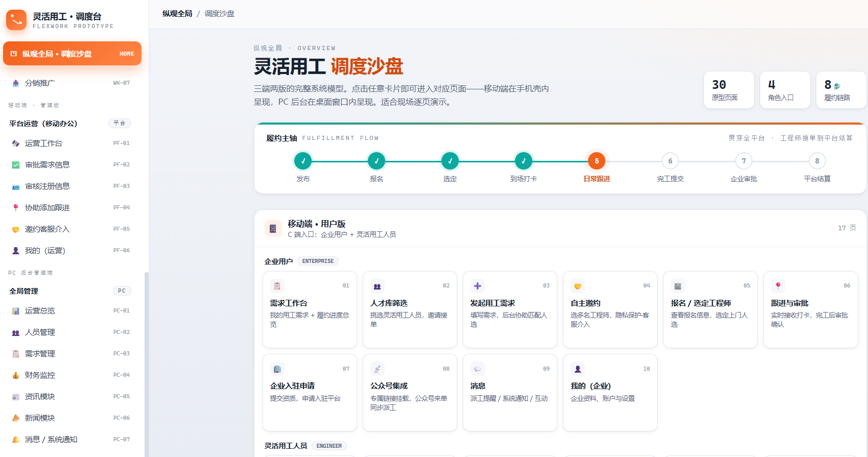Click 跟进与审批 card pin icon
Viewport: 868px width, 457px height.
point(778,286)
